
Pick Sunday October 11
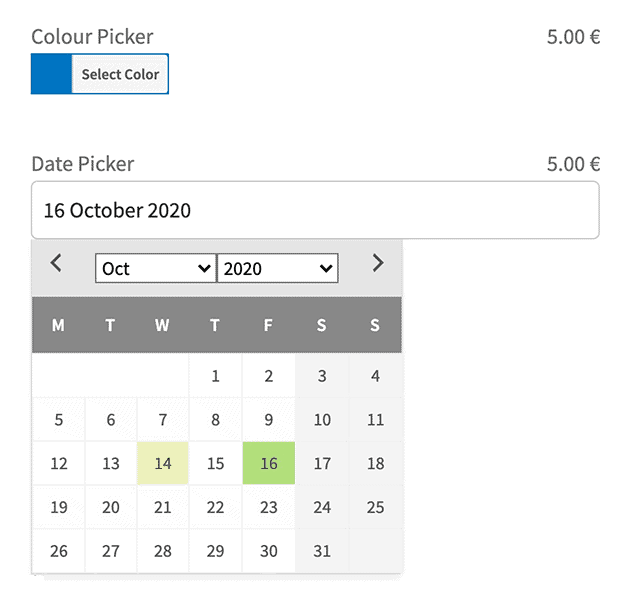[375, 420]
